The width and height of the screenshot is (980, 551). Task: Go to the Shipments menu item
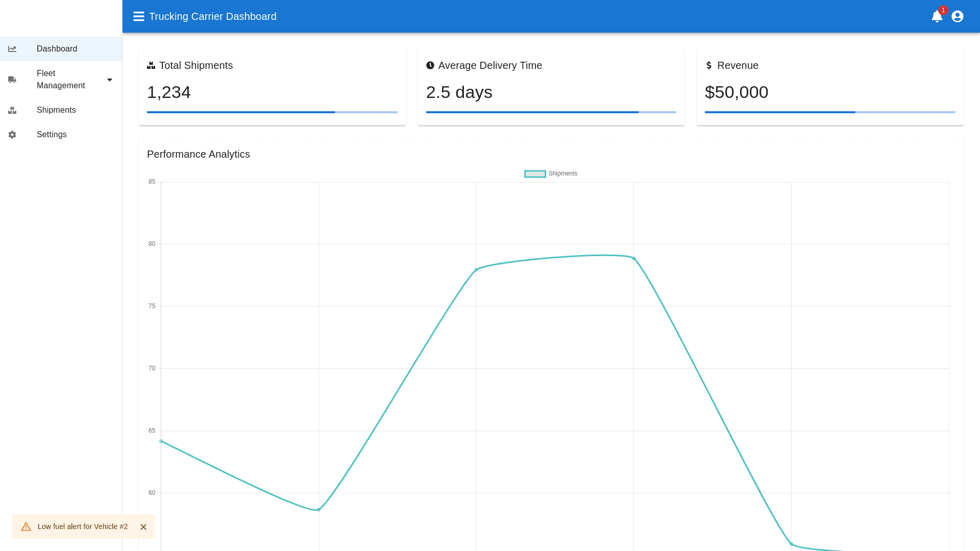click(x=56, y=110)
